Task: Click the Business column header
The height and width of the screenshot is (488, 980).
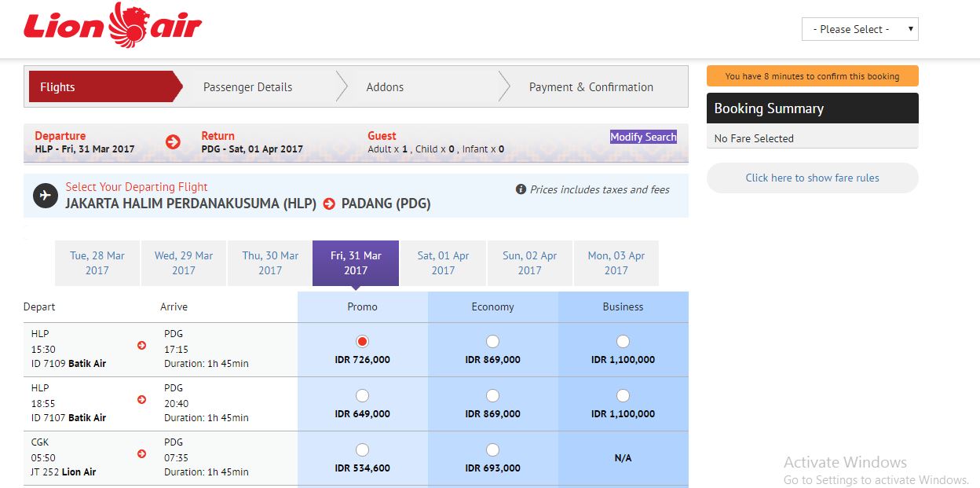Action: 623,306
